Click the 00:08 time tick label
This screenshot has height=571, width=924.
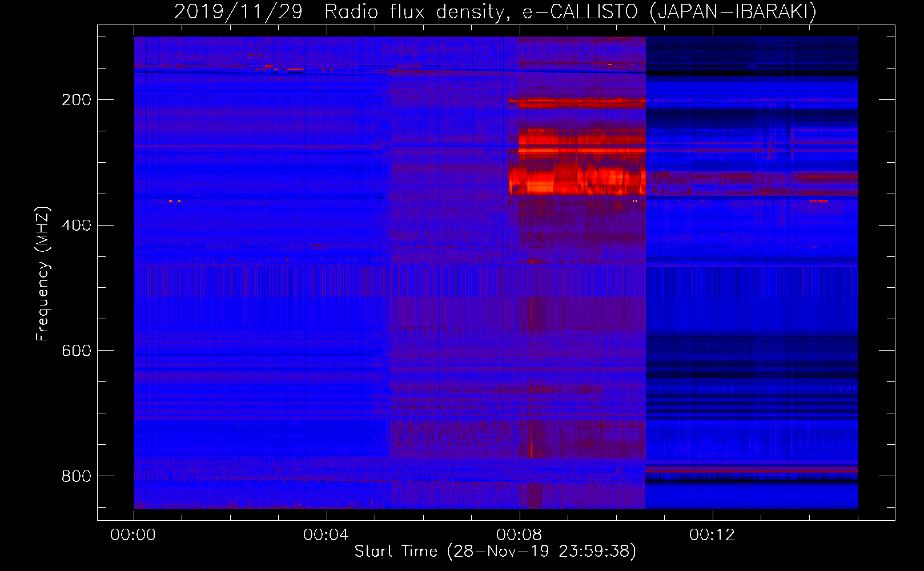pyautogui.click(x=519, y=535)
